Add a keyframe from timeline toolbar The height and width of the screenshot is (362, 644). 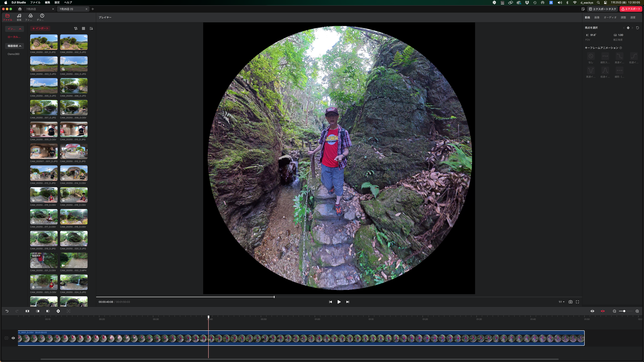tap(58, 311)
